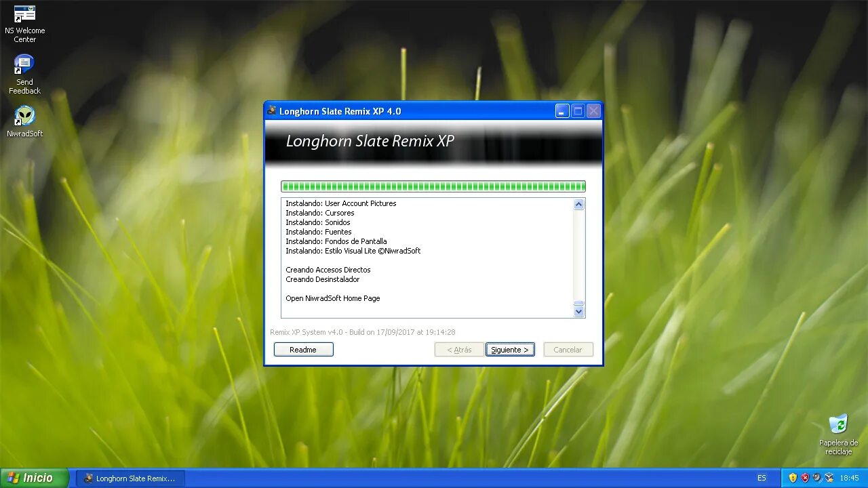This screenshot has width=868, height=488.
Task: Select log line 'Creando Accesos Directos'
Action: click(328, 270)
